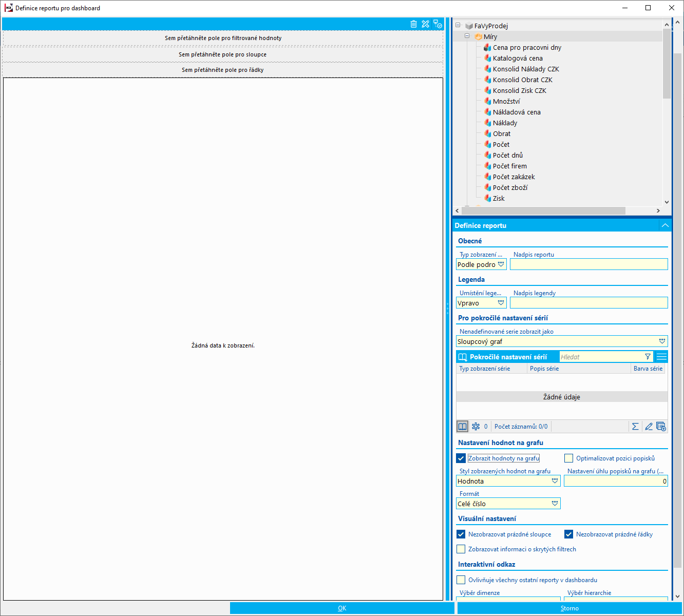Toggle Nezobrazovat prázdné řádky checkbox

coord(568,534)
